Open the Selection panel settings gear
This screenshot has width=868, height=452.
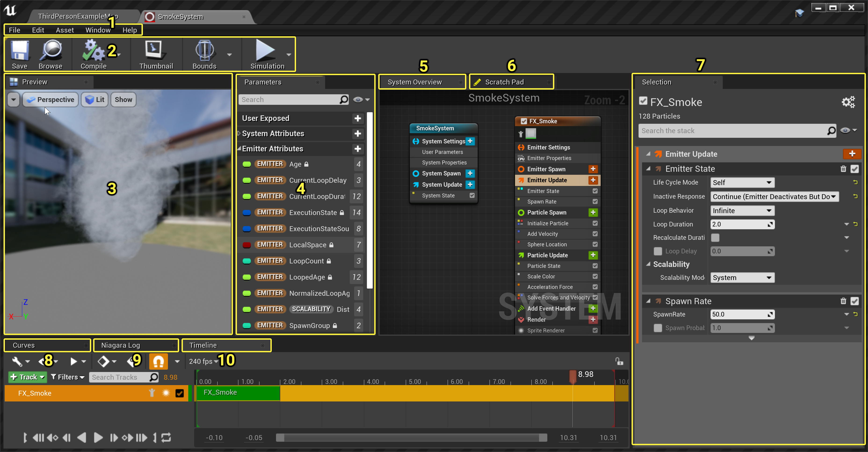tap(848, 102)
